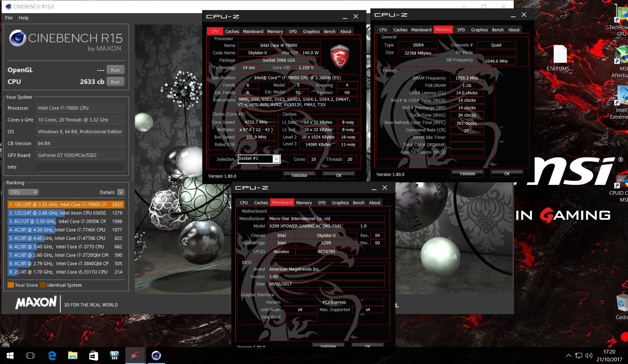Run the CPU benchmark in Cinebench
Screen dimensions: 628x364
pyautogui.click(x=115, y=82)
